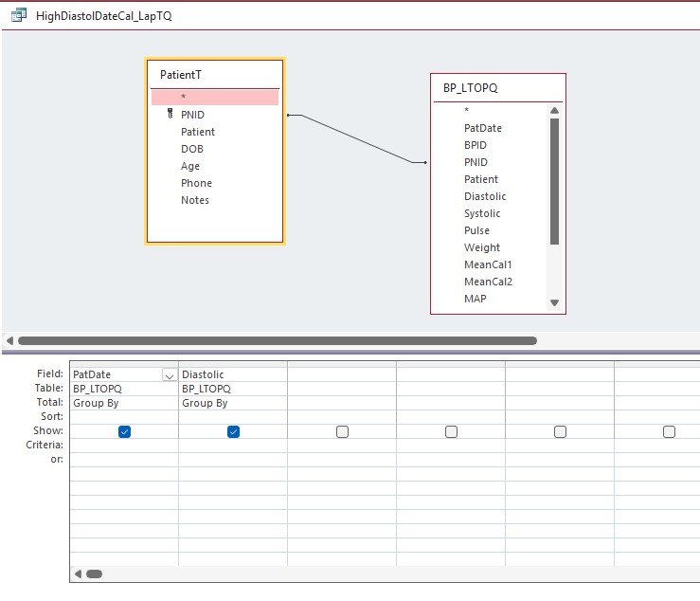Check Show checkbox in fourth grid column
Image resolution: width=700 pixels, height=601 pixels.
tap(451, 431)
